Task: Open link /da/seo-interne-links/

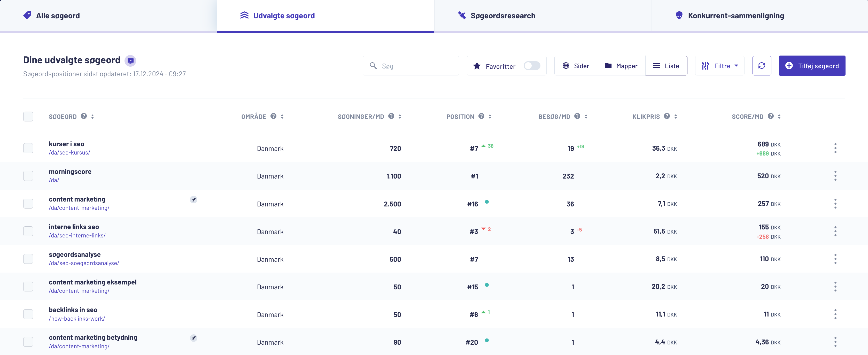Action: point(77,236)
